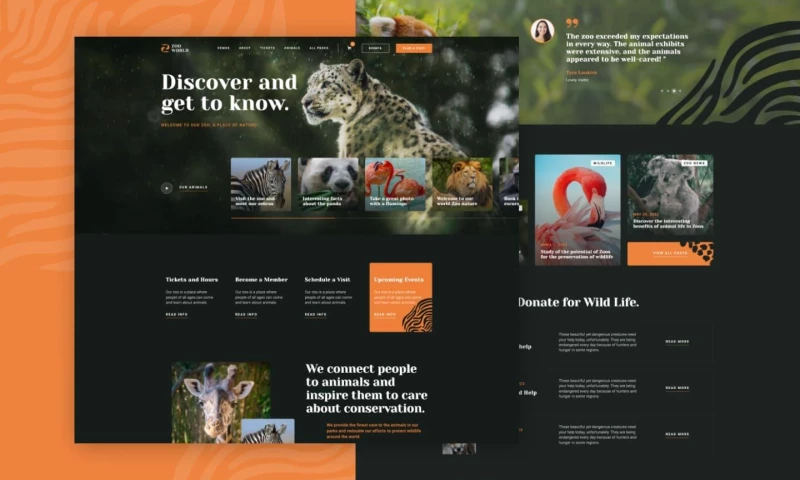The image size is (800, 480).
Task: Click the orange Plan a Visit button
Action: 414,48
